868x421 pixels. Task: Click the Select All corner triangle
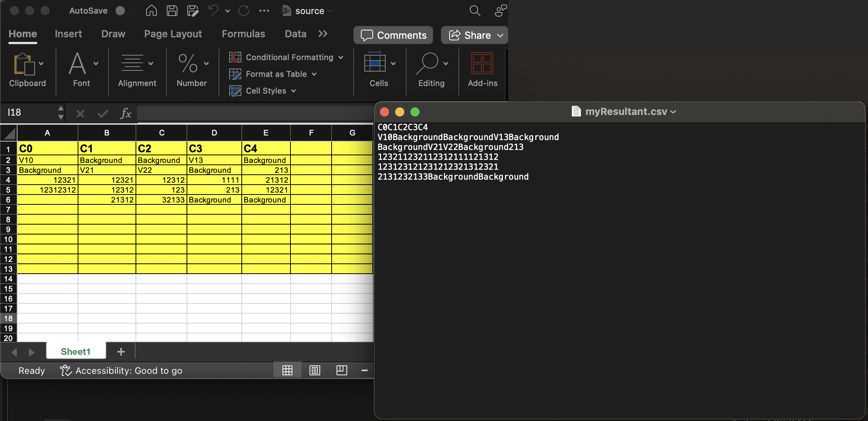(9, 133)
